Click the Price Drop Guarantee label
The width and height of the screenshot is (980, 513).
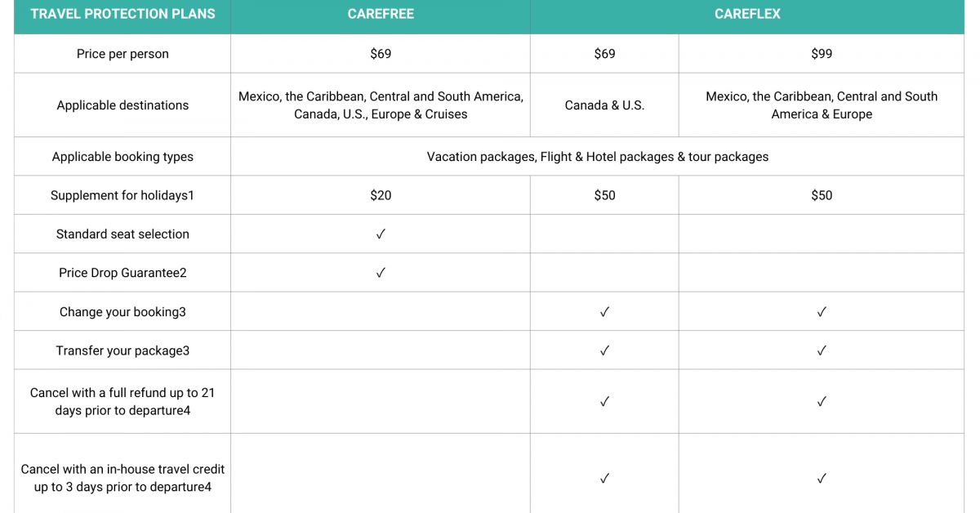click(x=122, y=273)
